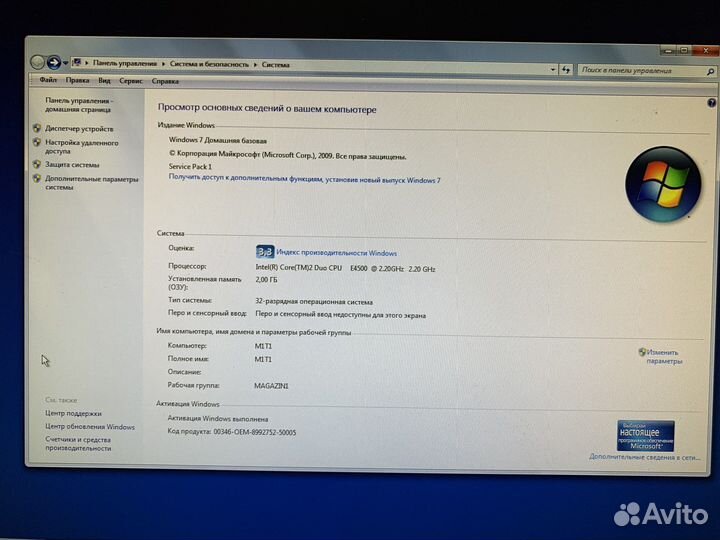Open 'Центр обновления Windows' link
This screenshot has height=540, width=720.
coord(90,427)
